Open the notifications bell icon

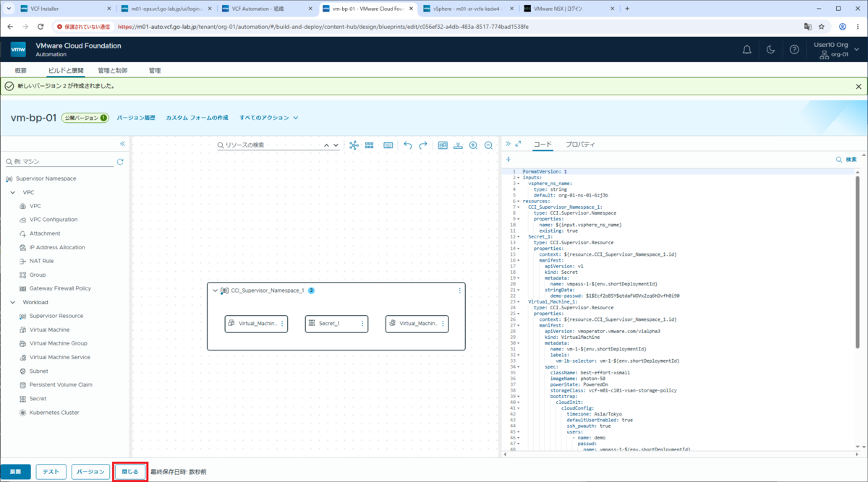(x=747, y=50)
